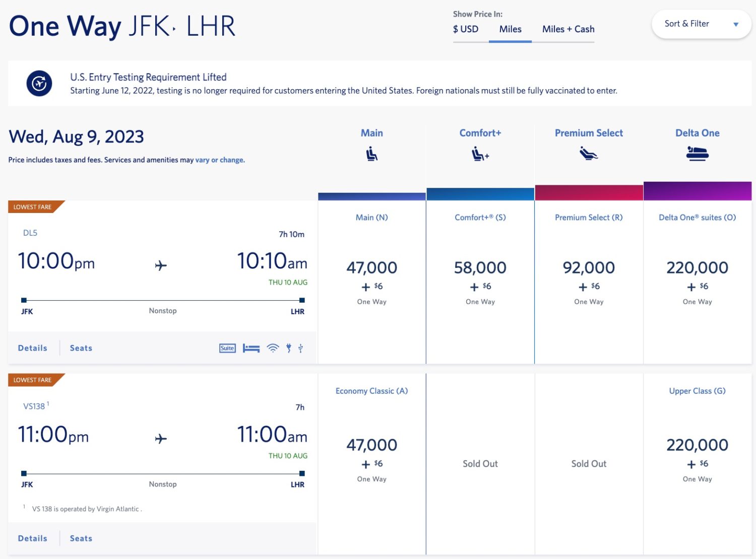Click the Comfort+ seat icon
Image resolution: width=756 pixels, height=559 pixels.
[480, 154]
